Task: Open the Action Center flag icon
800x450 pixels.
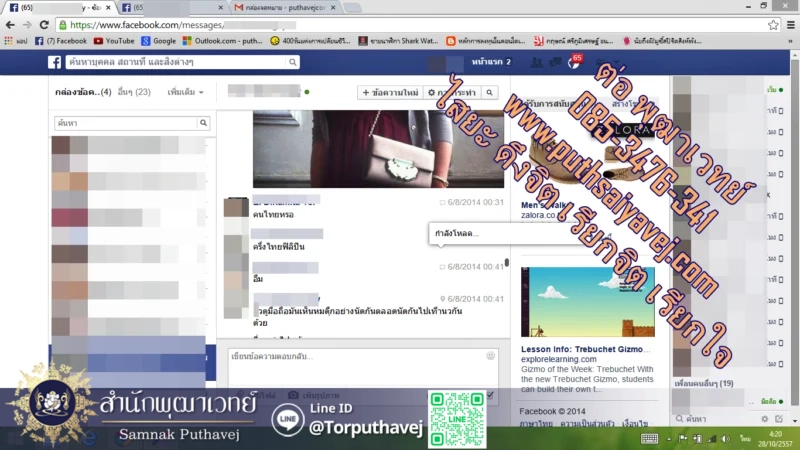Action: coord(683,439)
